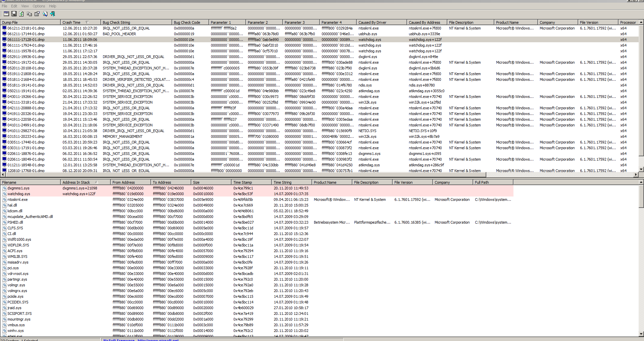
Task: Click the upper pane scroll up arrow
Action: (x=641, y=22)
